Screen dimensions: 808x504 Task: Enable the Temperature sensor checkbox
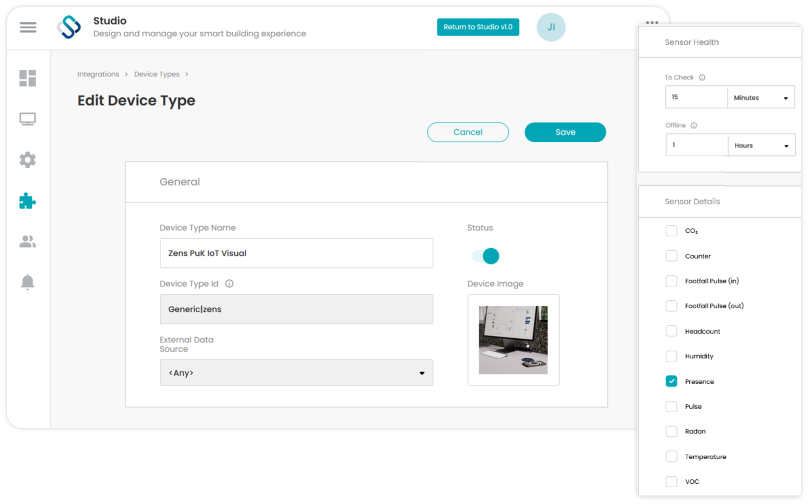(x=671, y=456)
